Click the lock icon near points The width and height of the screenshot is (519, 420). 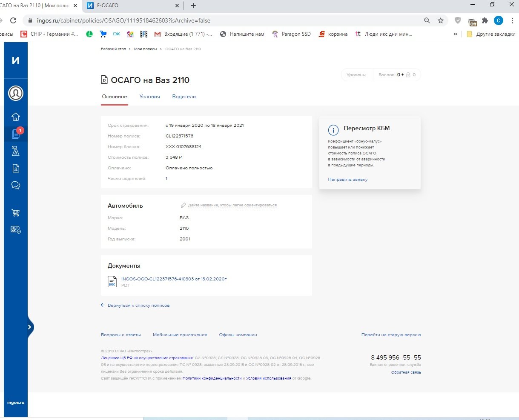[x=408, y=75]
